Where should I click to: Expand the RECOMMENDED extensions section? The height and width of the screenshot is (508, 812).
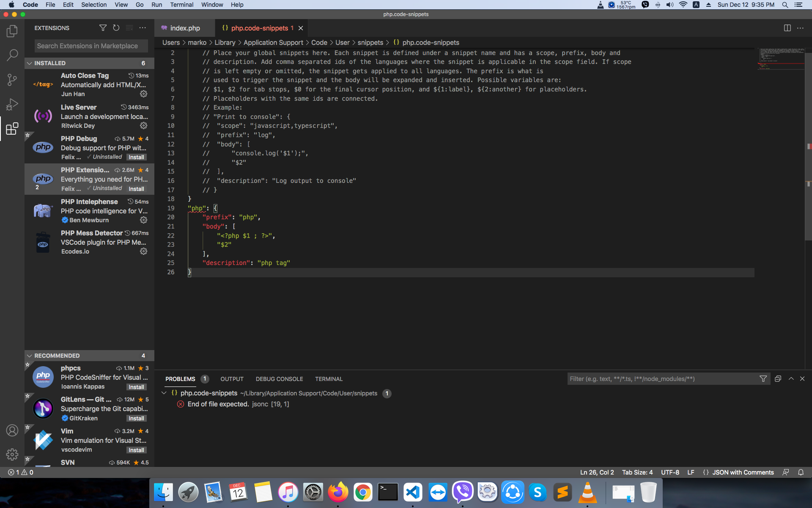tap(57, 355)
